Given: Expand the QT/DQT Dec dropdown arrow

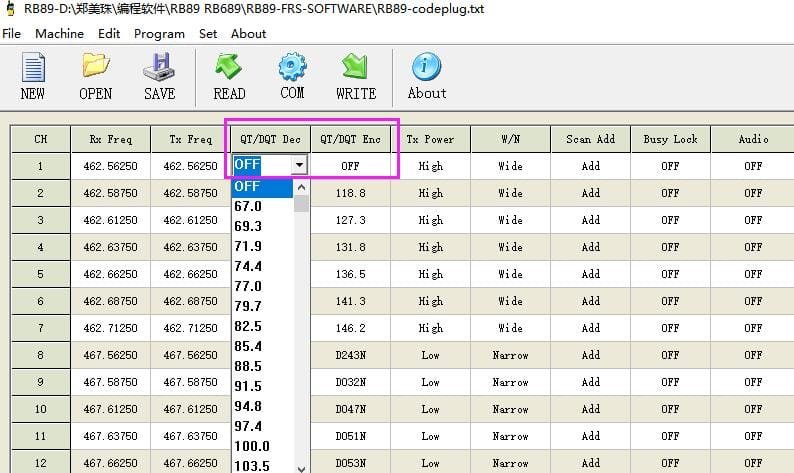Looking at the screenshot, I should (300, 166).
